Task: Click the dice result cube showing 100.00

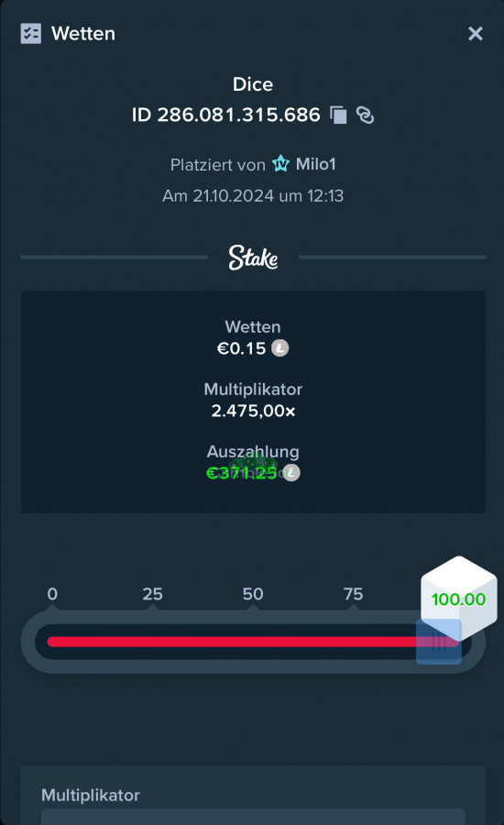Action: pyautogui.click(x=459, y=598)
